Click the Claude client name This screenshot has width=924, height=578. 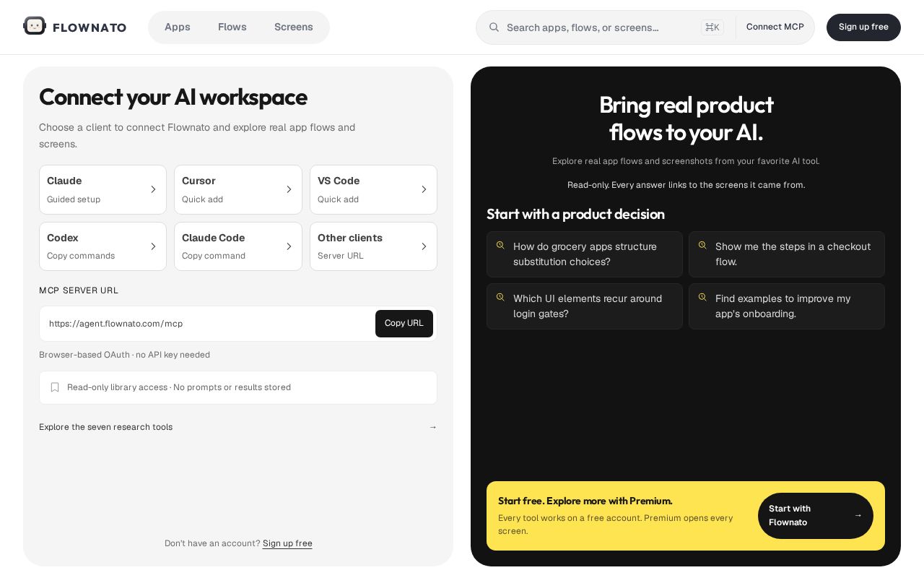tap(64, 181)
